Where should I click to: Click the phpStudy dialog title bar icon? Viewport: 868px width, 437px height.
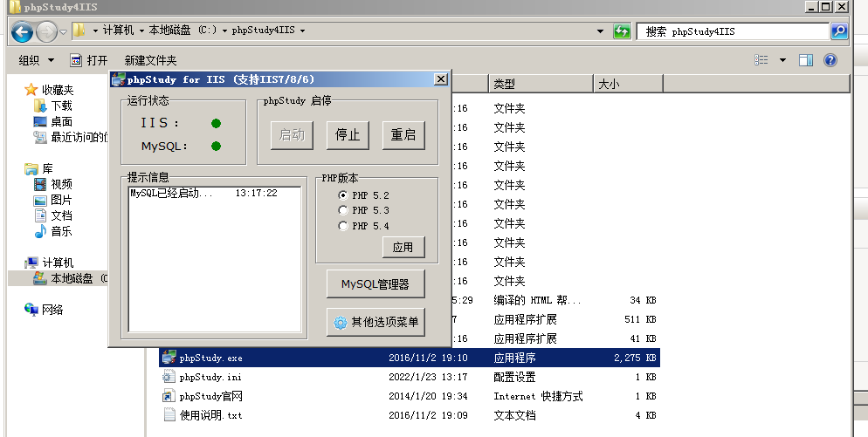tap(118, 79)
